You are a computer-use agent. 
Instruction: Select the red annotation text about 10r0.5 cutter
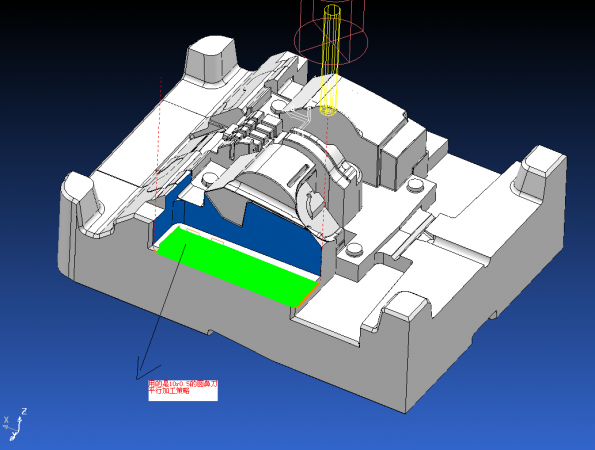183,387
